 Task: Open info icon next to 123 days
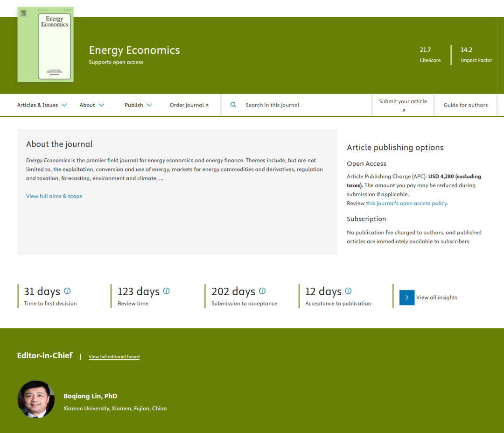[x=166, y=291]
